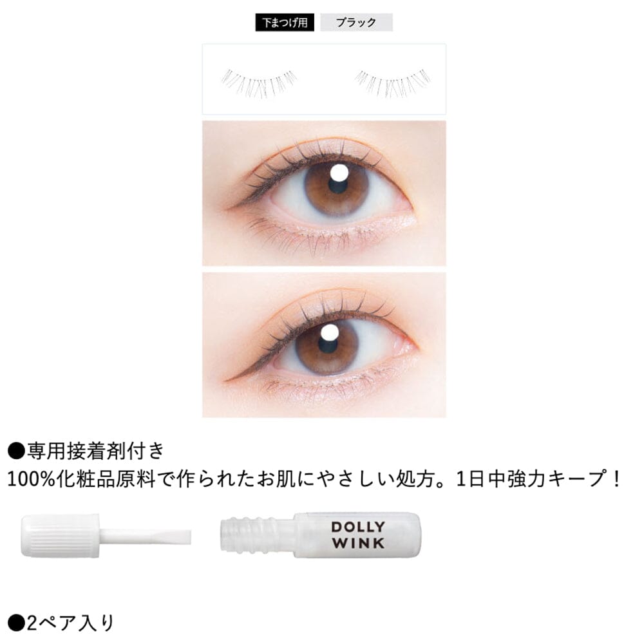Viewport: 644px width, 644px height.
Task: Click the white pupil highlight in upper photo
Action: pos(339,173)
